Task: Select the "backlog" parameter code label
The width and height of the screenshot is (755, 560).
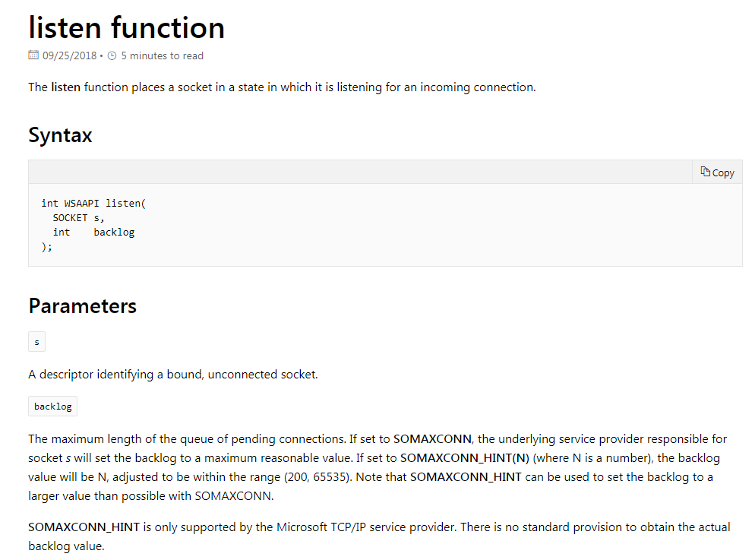Action: 52,407
